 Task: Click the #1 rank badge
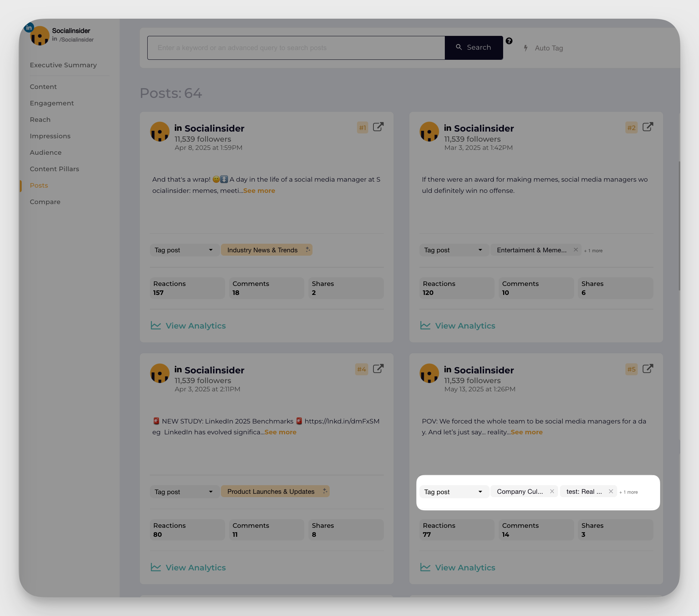pos(363,128)
